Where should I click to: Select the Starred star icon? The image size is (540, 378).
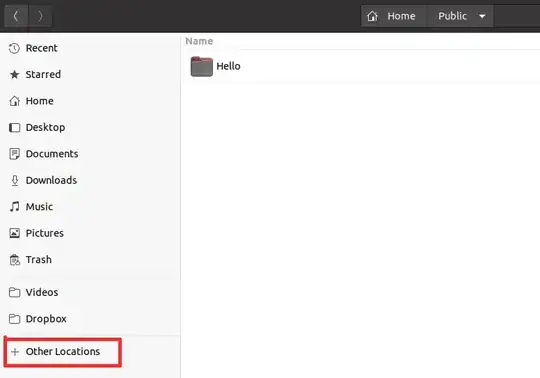14,74
